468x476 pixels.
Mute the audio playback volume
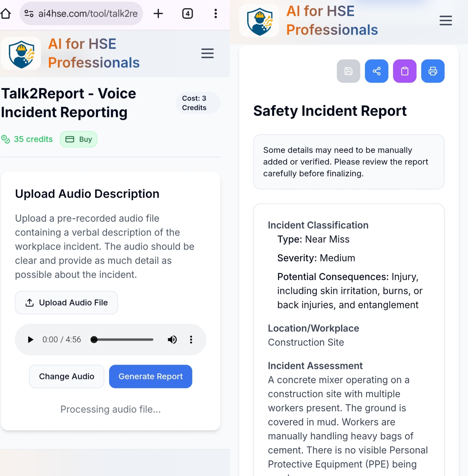[172, 340]
